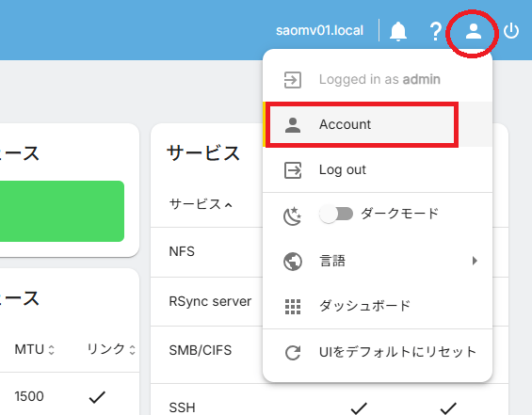The image size is (532, 415).
Task: Expand the 言語 submenu arrow
Action: tap(475, 261)
